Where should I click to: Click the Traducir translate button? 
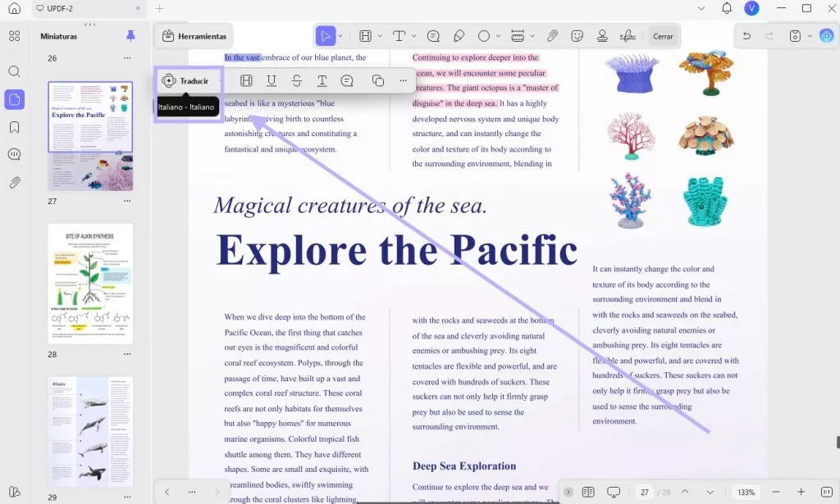[186, 81]
